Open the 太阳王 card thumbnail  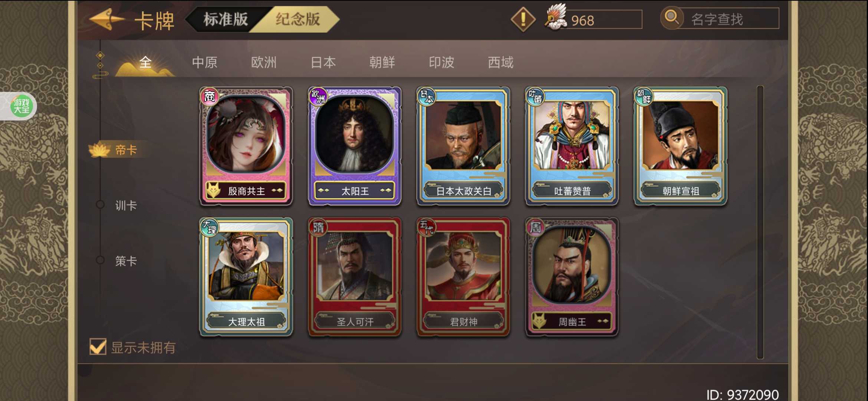coord(355,146)
